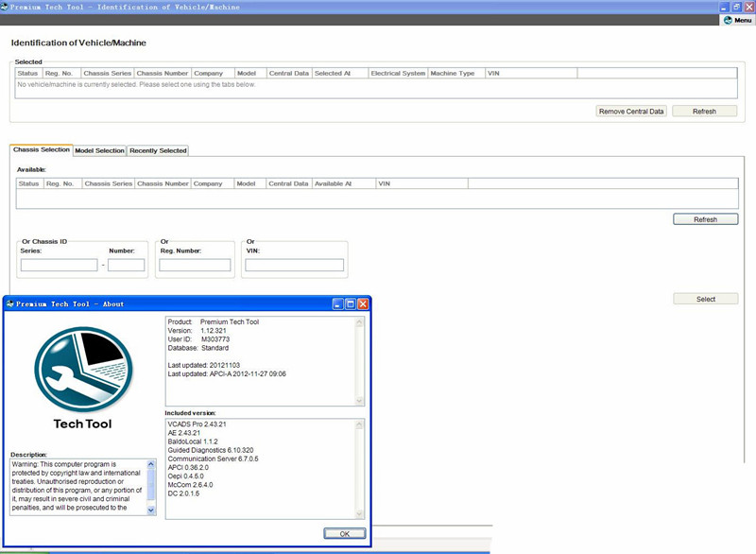
Task: Sort Available table by Central Data column
Action: (x=289, y=183)
